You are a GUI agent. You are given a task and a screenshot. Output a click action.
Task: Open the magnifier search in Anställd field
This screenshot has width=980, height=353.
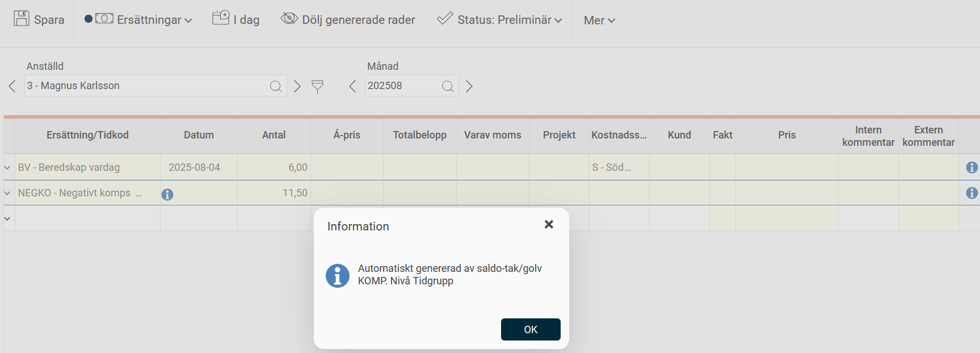pyautogui.click(x=276, y=86)
